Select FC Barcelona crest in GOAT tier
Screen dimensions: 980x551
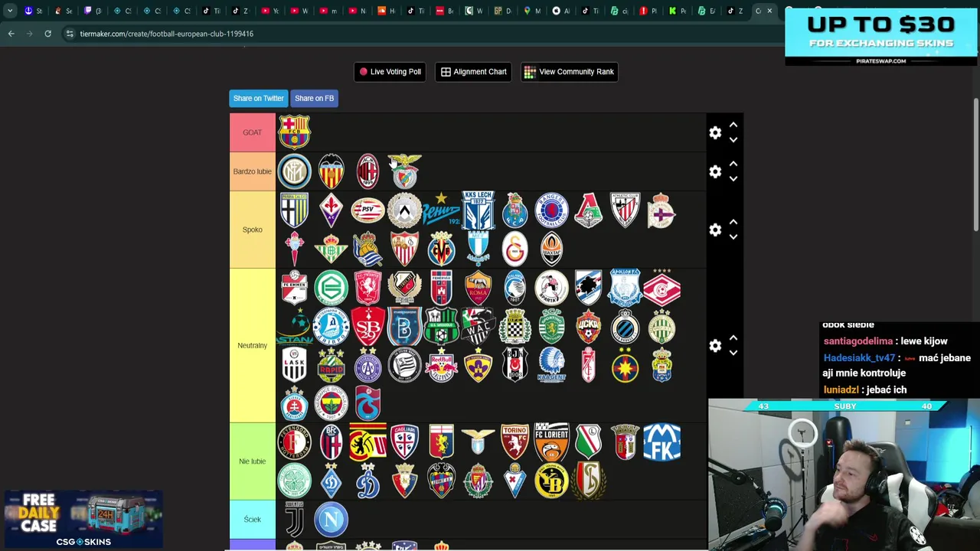[294, 132]
